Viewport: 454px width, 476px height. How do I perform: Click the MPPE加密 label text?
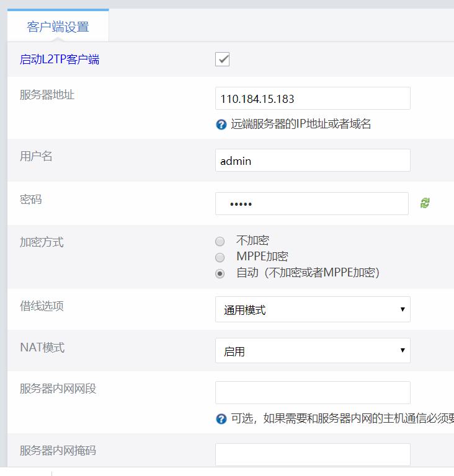tap(262, 257)
